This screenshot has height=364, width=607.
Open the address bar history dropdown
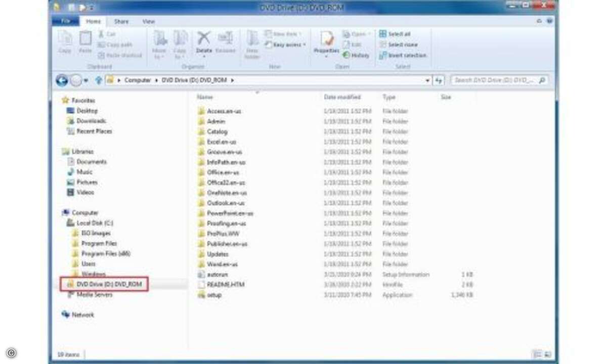(427, 80)
